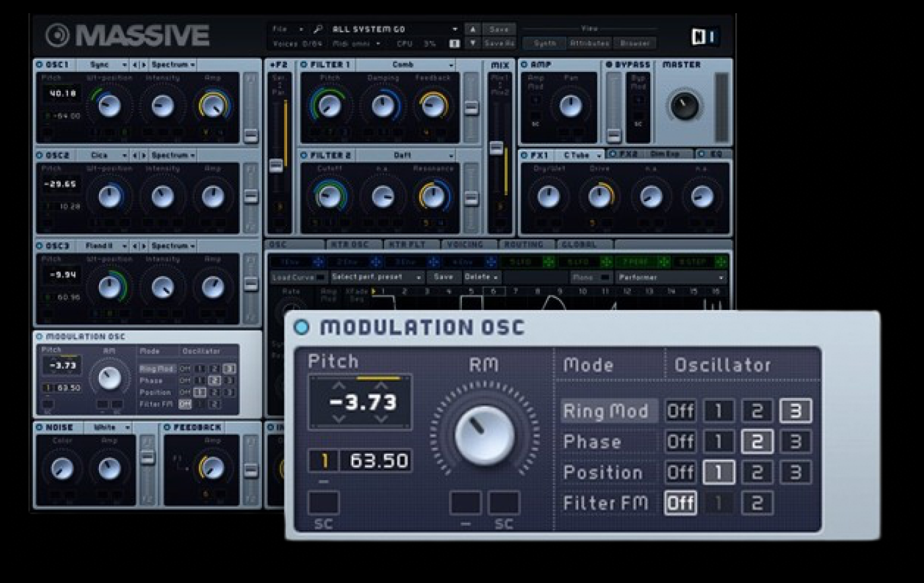The height and width of the screenshot is (583, 924).
Task: Set Phase to 2 in enlarged panel
Action: (756, 441)
